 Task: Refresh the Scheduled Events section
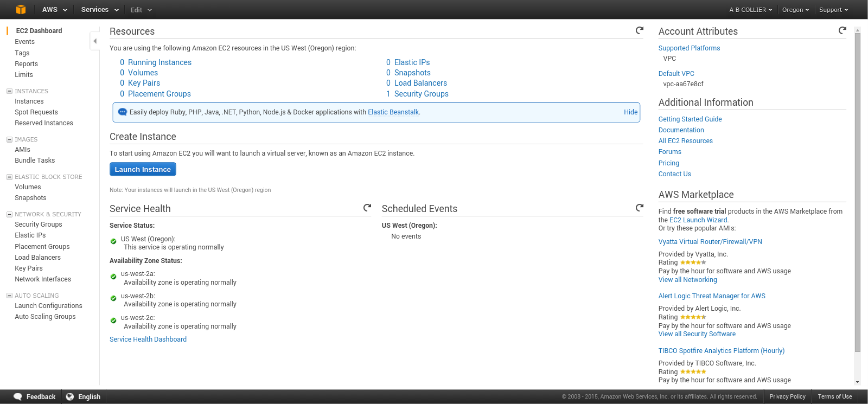pos(640,208)
